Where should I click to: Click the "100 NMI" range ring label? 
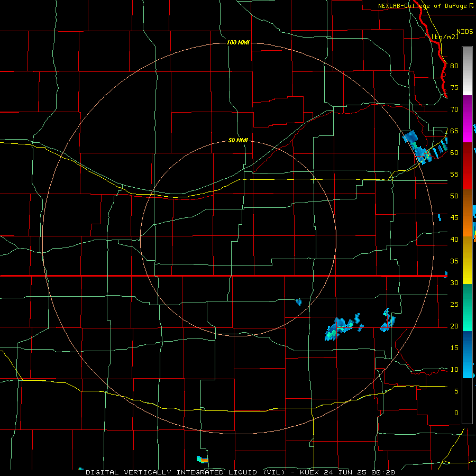(x=238, y=42)
